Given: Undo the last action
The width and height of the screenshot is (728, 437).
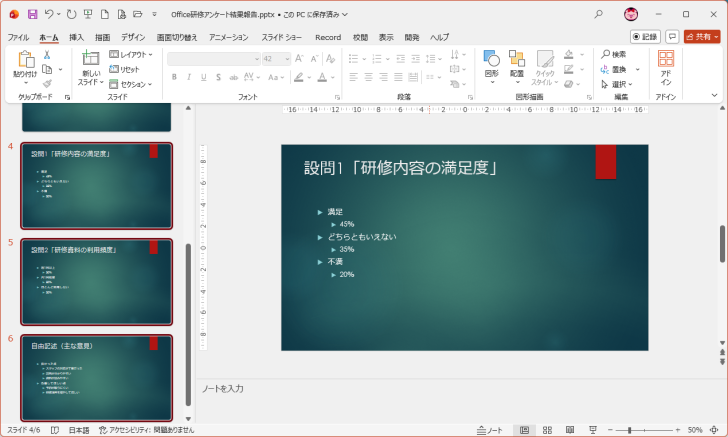Looking at the screenshot, I should (49, 14).
